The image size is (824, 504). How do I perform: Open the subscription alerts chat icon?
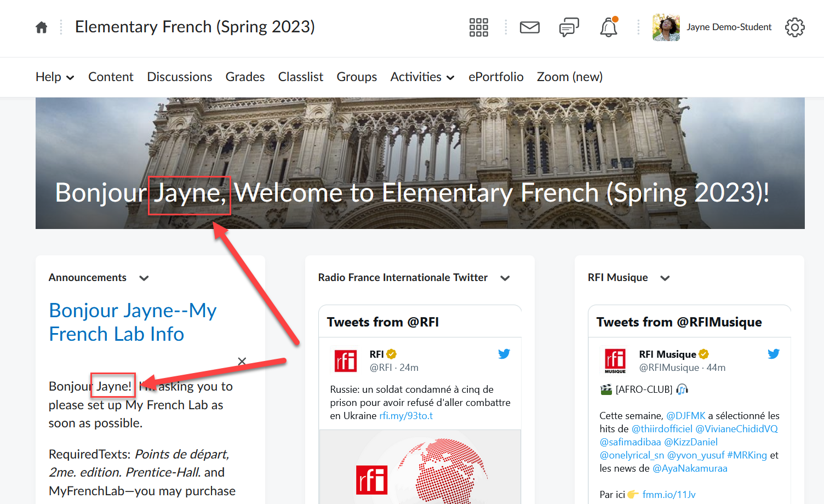[x=569, y=27]
